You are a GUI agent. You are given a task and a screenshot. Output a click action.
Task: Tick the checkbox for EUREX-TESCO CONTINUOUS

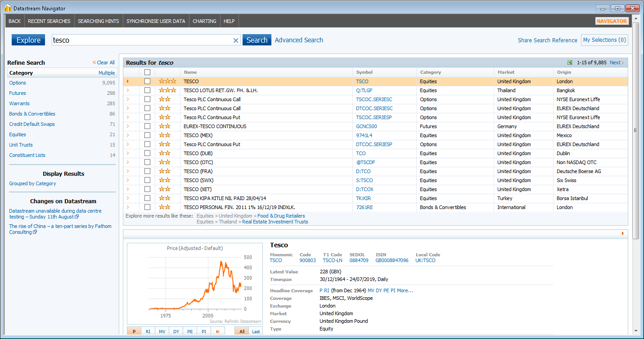147,126
